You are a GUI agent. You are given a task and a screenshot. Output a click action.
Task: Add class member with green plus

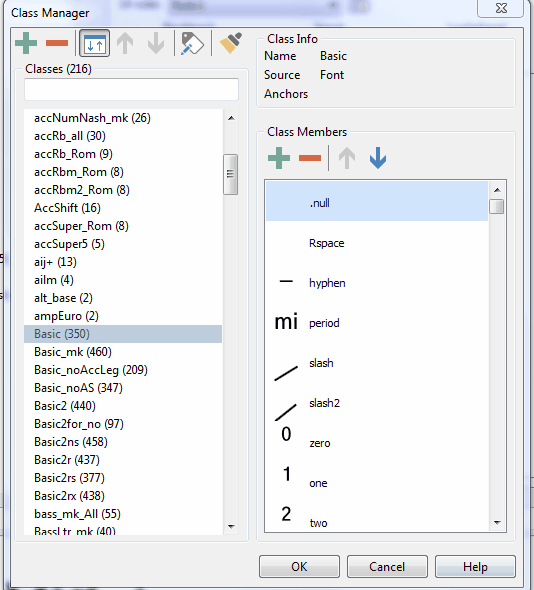279,158
